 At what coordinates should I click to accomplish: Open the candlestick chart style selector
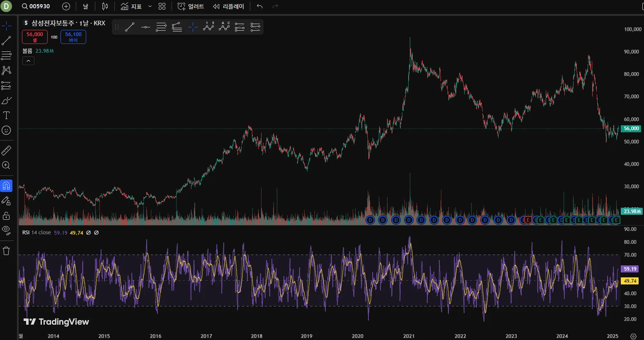[x=105, y=6]
